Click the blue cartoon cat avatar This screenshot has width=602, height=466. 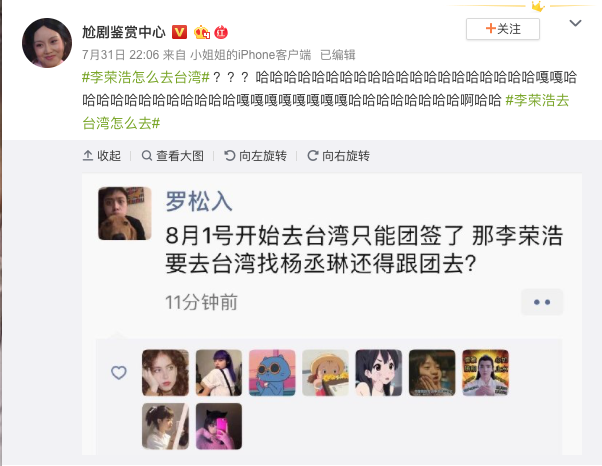[x=272, y=372]
